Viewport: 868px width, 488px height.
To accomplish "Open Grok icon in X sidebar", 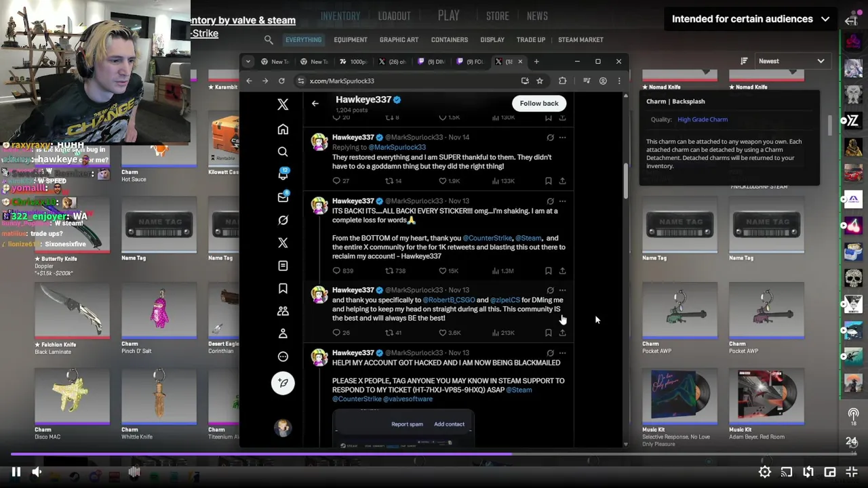I will click(283, 220).
